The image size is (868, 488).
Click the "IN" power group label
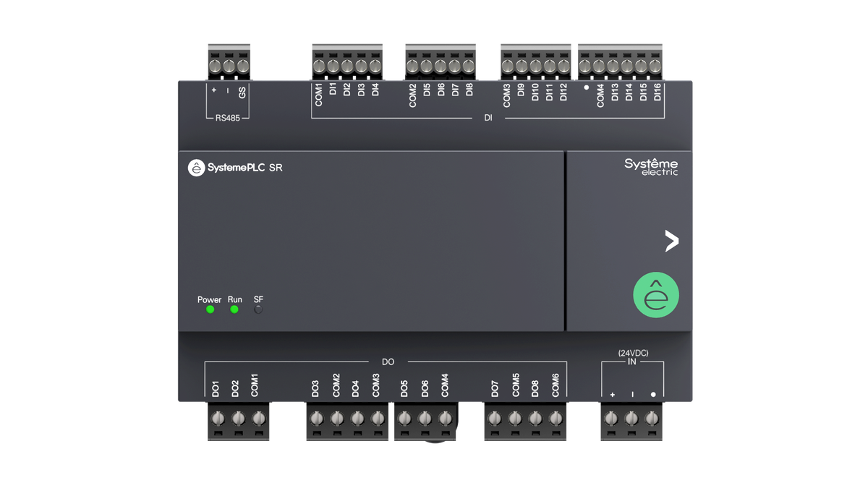tap(632, 361)
